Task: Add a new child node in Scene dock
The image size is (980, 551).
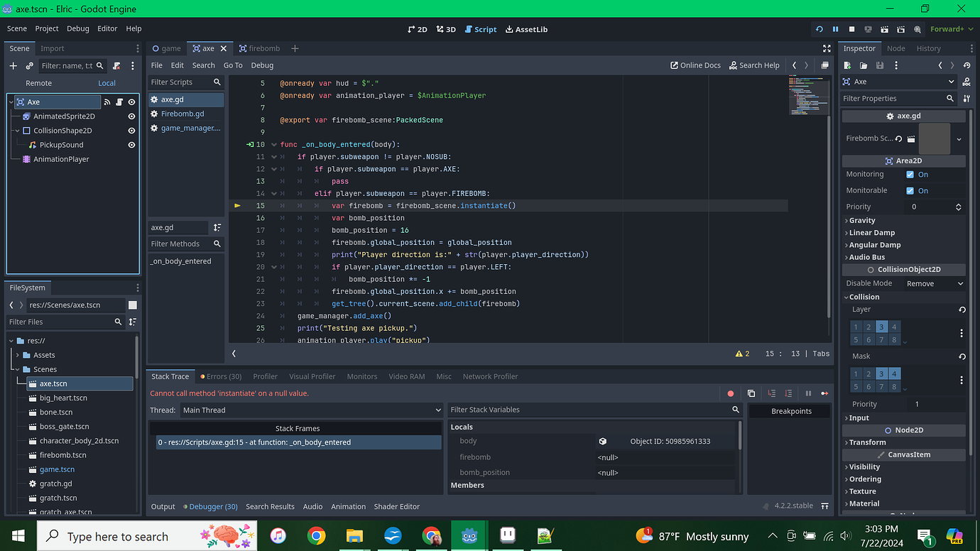Action: (x=12, y=65)
